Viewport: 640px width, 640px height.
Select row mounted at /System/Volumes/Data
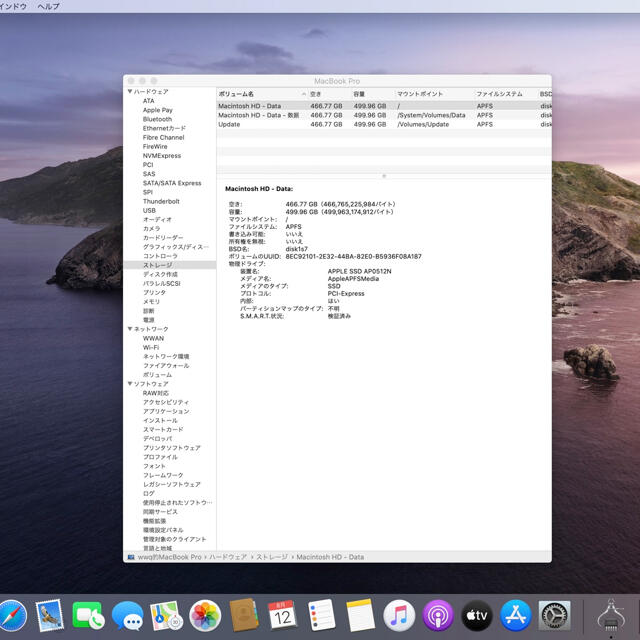[x=384, y=115]
